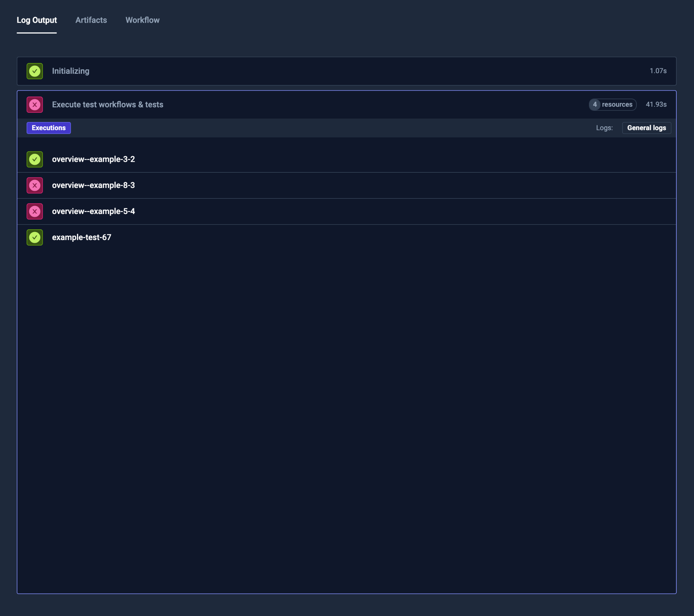The image size is (694, 616).
Task: Open the overview--example-5-4 execution entry
Action: [94, 211]
